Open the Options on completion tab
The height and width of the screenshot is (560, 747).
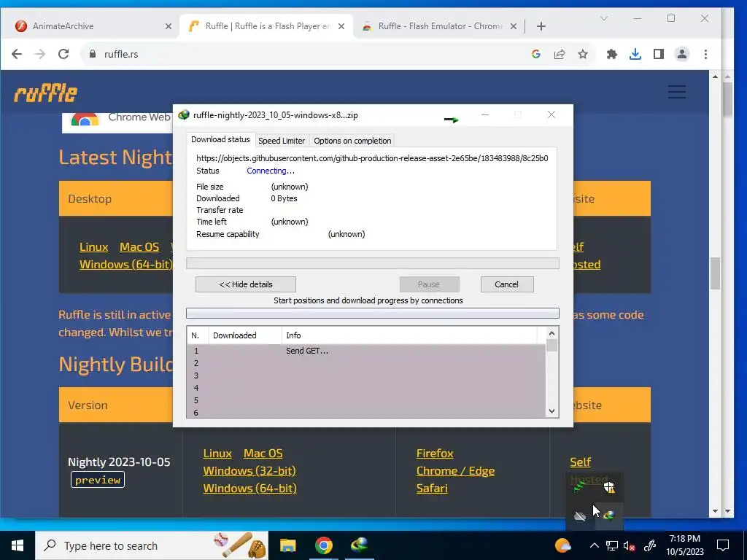[352, 141]
